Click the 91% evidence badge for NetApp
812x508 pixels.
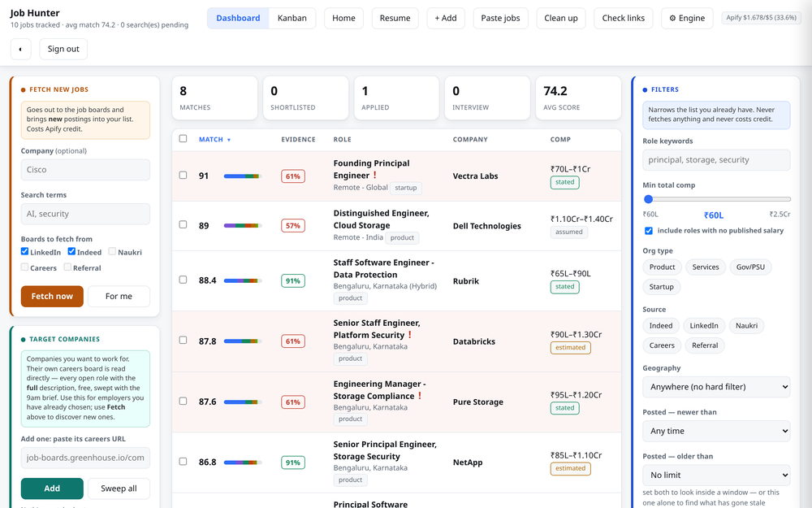tap(293, 462)
